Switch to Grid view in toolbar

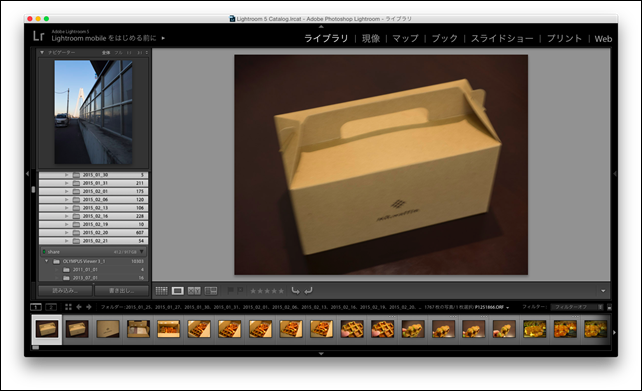point(161,291)
